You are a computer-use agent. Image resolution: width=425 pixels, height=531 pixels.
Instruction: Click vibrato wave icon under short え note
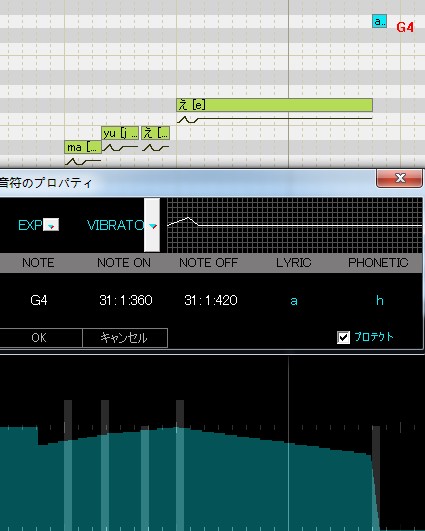click(155, 148)
